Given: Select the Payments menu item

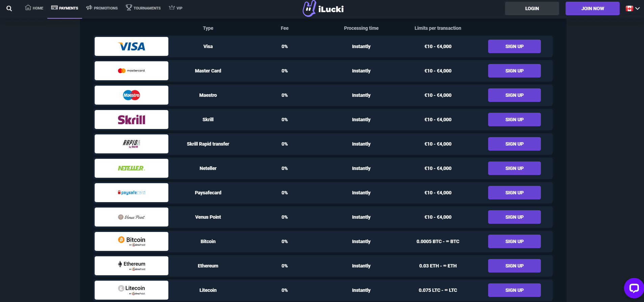Looking at the screenshot, I should 65,8.
